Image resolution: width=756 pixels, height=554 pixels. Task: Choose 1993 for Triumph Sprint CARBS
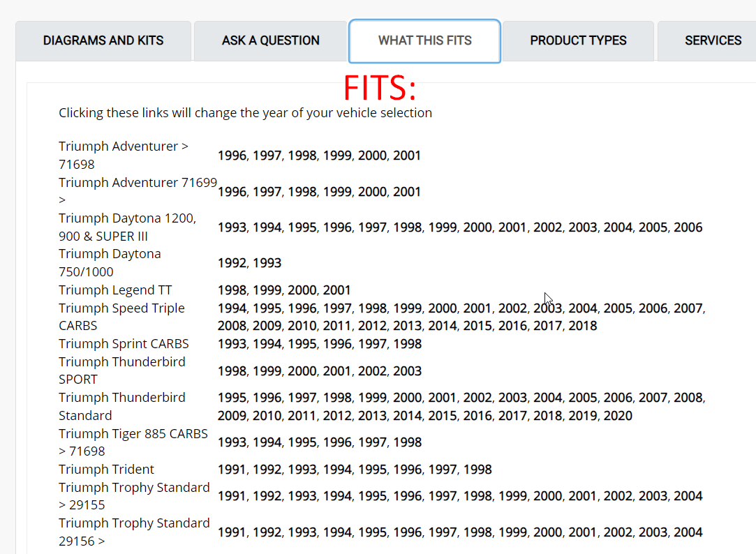coord(232,344)
